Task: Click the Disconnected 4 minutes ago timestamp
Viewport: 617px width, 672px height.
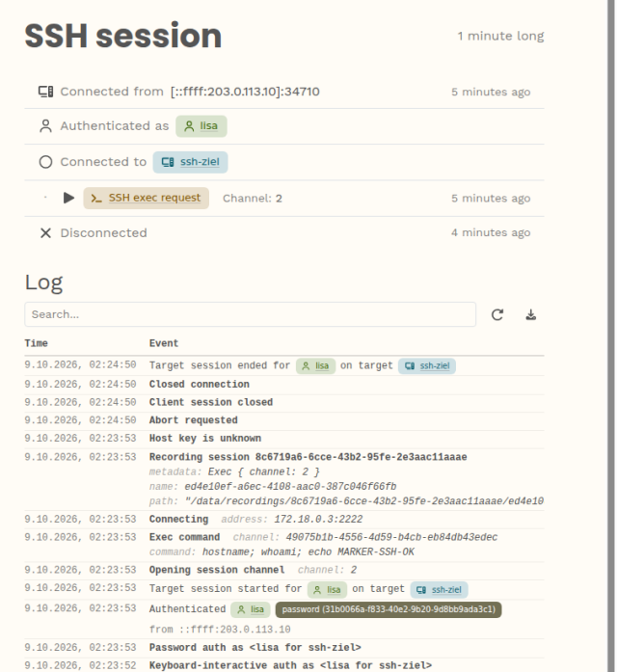Action: click(x=491, y=232)
